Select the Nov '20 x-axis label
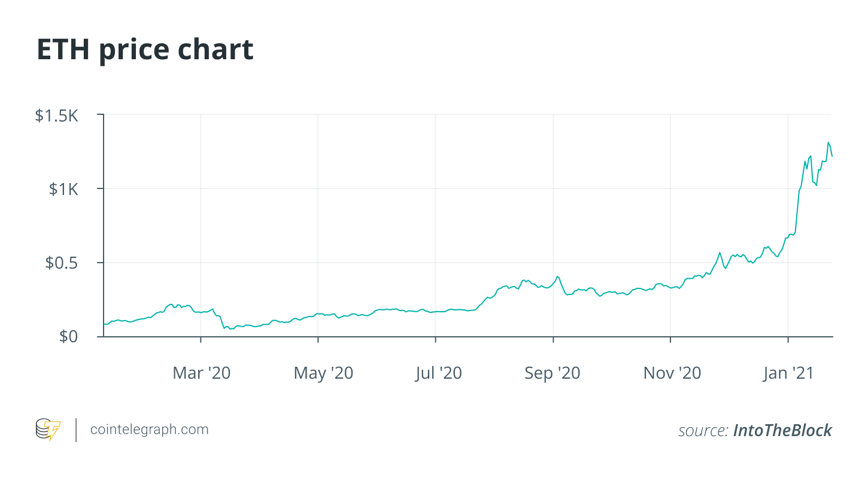 coord(672,373)
